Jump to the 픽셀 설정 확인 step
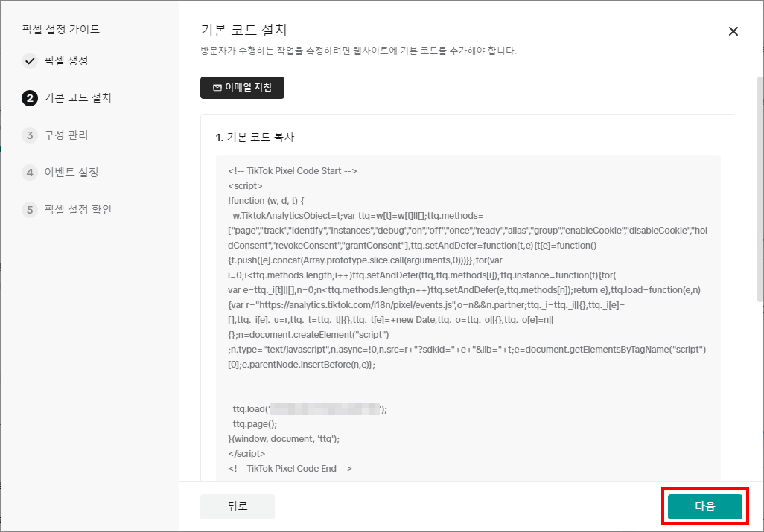This screenshot has width=764, height=532. tap(78, 210)
